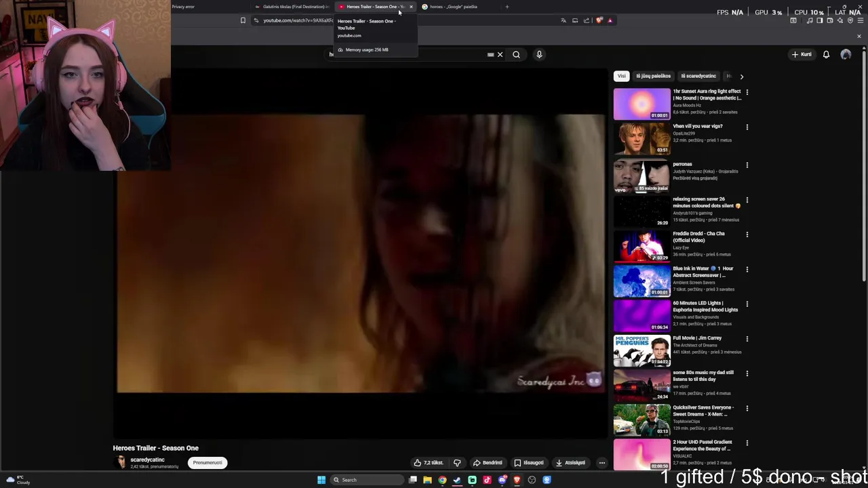Close the Heroes Trailer tab
The width and height of the screenshot is (868, 488).
pos(411,7)
